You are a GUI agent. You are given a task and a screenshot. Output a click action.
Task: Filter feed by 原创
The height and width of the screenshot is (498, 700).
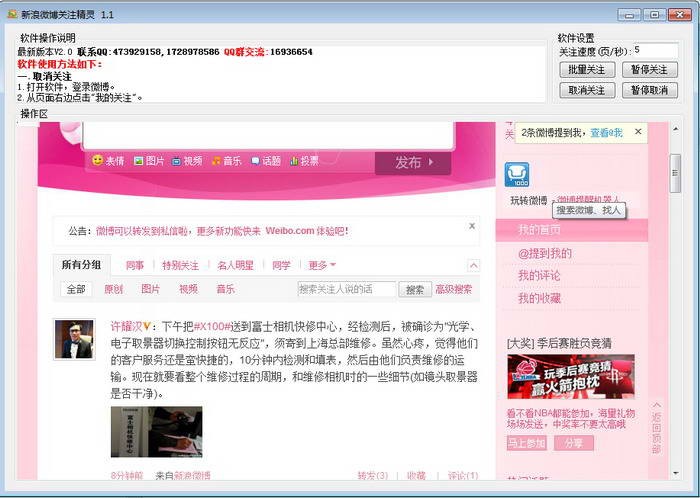pyautogui.click(x=113, y=289)
